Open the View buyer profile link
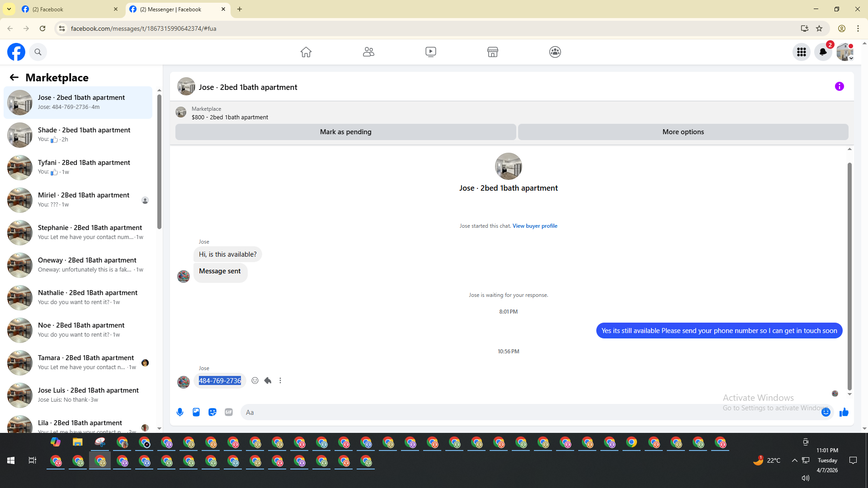Viewport: 868px width, 488px height. coord(535,226)
